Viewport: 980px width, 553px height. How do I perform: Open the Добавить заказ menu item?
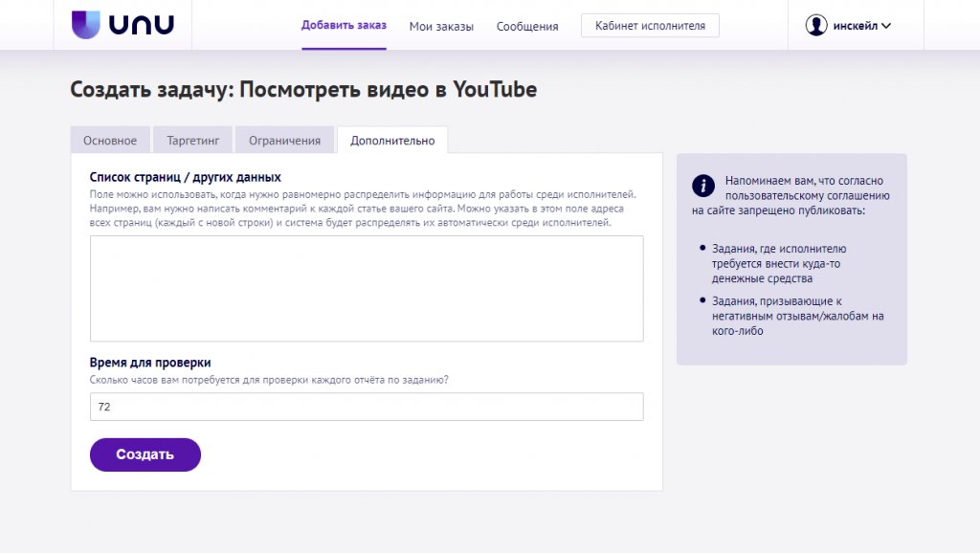(344, 25)
